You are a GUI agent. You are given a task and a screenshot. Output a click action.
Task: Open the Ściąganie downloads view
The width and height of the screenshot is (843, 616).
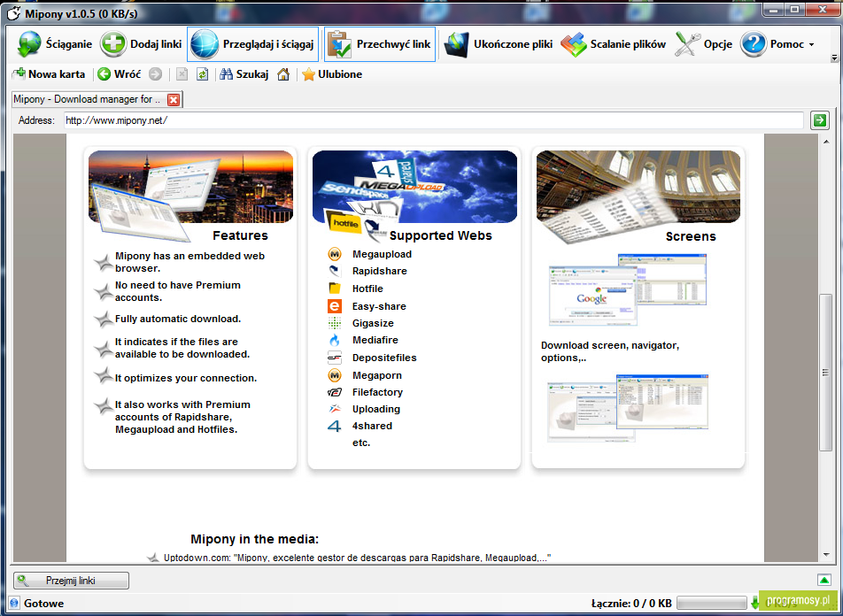pyautogui.click(x=54, y=44)
